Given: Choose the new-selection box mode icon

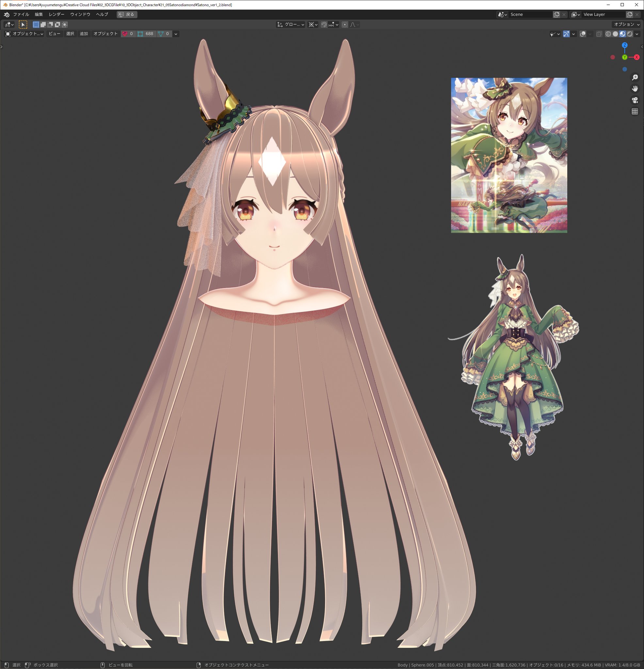Looking at the screenshot, I should click(36, 24).
